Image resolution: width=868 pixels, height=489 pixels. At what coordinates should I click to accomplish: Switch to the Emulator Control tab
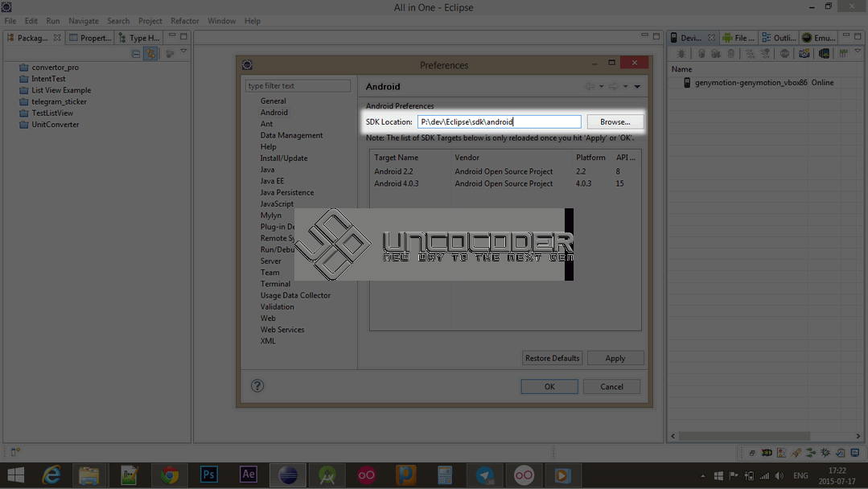[x=819, y=38]
